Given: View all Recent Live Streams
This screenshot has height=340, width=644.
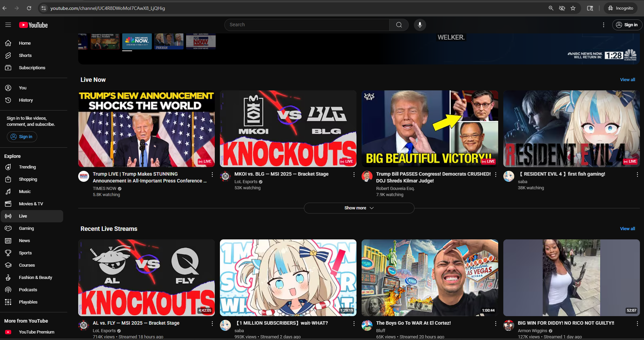Looking at the screenshot, I should click(x=628, y=229).
